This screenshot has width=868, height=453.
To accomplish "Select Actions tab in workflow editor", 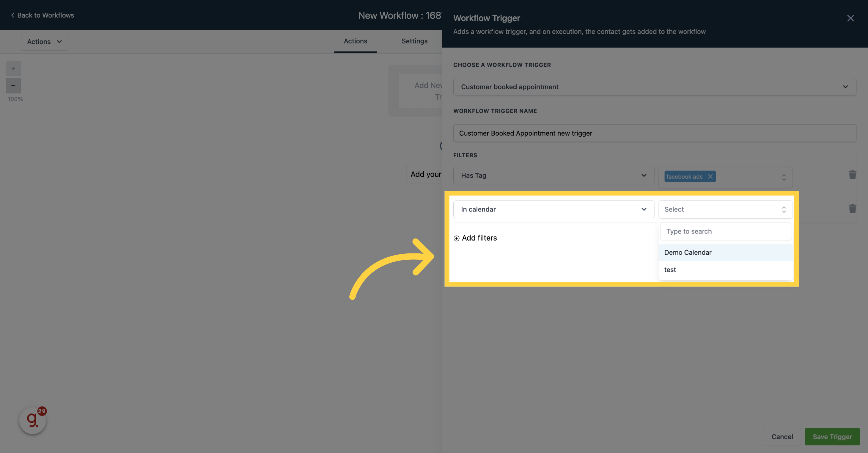I will tap(355, 41).
